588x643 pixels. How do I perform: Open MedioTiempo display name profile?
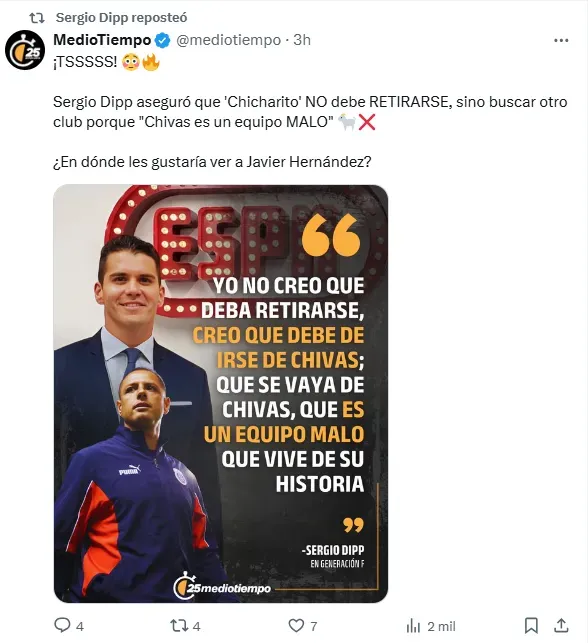click(x=102, y=40)
